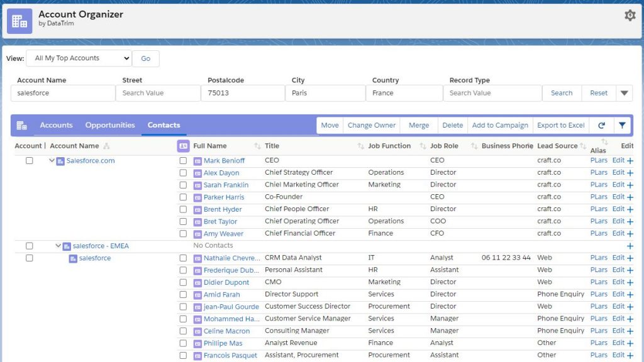Viewport: 644px width, 362px height.
Task: Select the Alex Dayon contact checkbox
Action: [183, 173]
